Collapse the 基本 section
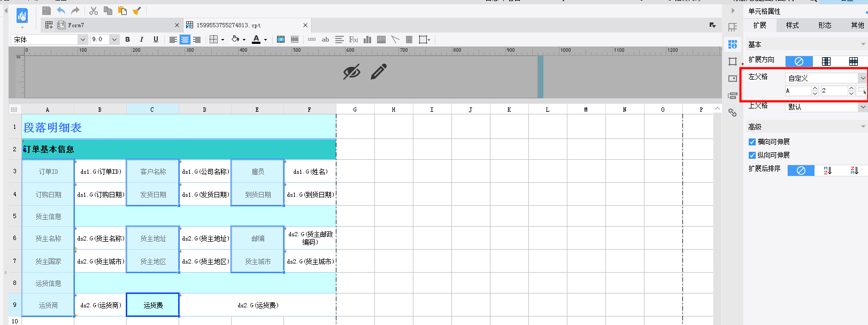This screenshot has height=325, width=868. click(x=863, y=44)
